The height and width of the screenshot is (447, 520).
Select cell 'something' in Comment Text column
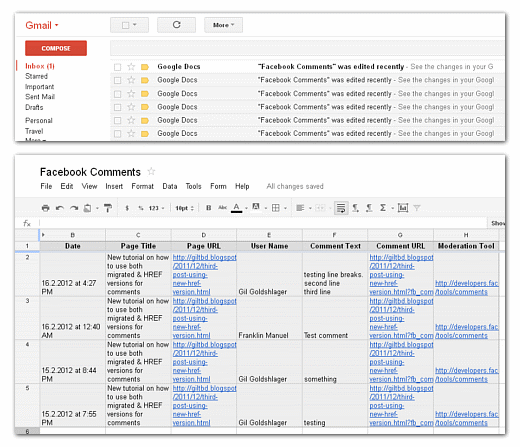click(335, 362)
